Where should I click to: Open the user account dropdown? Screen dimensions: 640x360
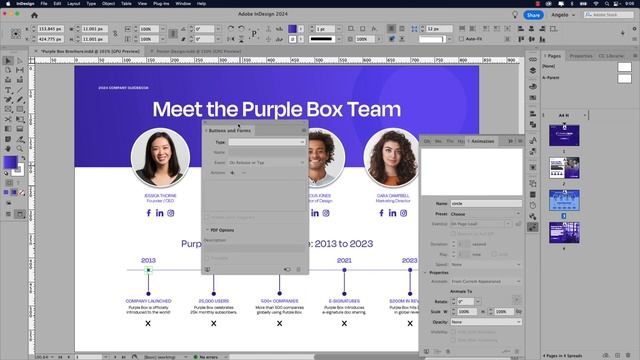(x=563, y=15)
